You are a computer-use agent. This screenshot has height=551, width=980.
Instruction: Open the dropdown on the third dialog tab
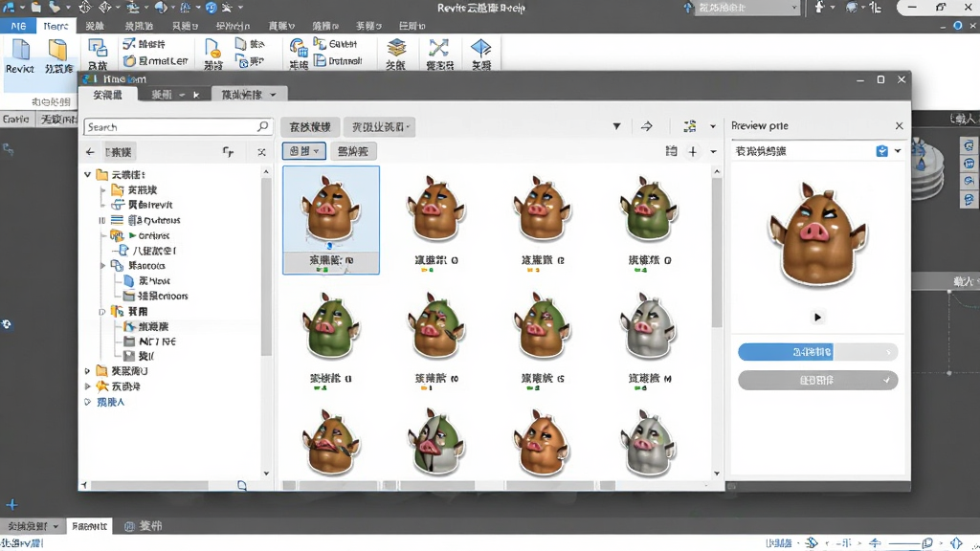(273, 95)
